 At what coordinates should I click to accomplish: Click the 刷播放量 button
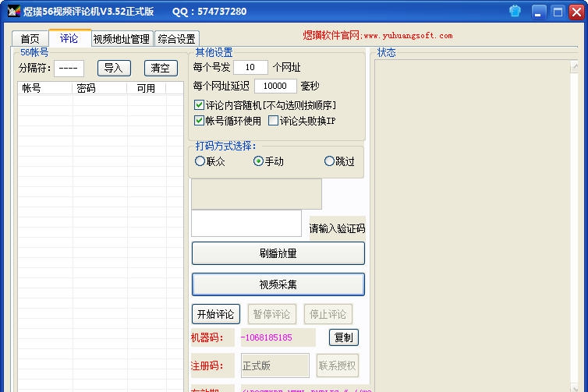pyautogui.click(x=278, y=253)
